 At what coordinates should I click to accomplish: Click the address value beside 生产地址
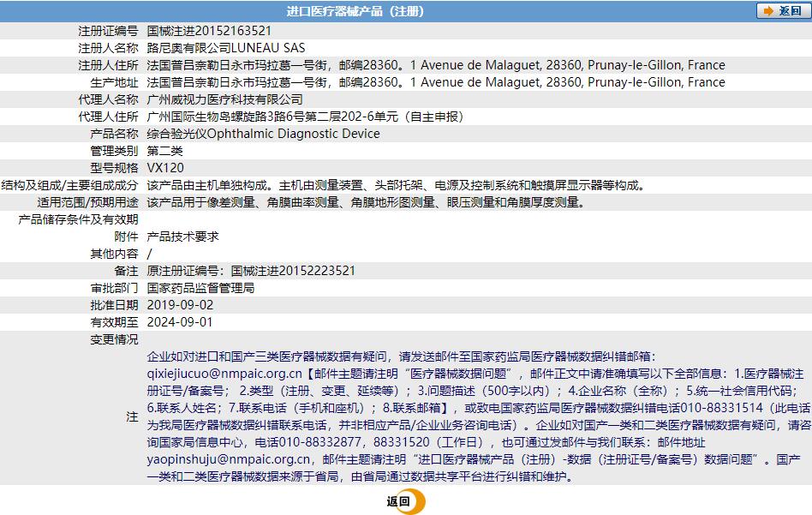[x=435, y=82]
